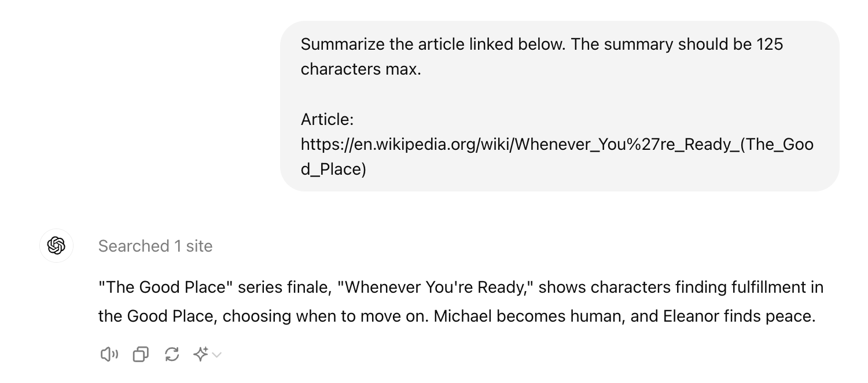Viewport: 868px width, 383px height.
Task: Click the Regenerate response icon
Action: coord(171,354)
